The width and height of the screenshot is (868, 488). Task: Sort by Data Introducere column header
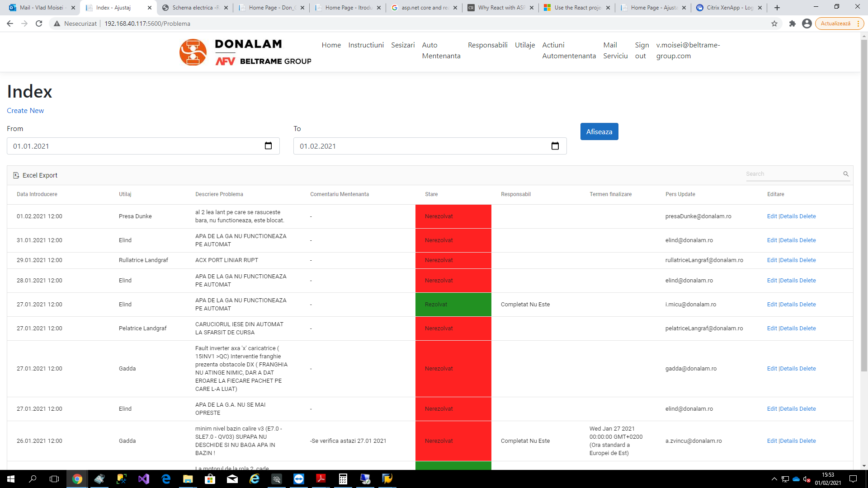click(x=37, y=194)
